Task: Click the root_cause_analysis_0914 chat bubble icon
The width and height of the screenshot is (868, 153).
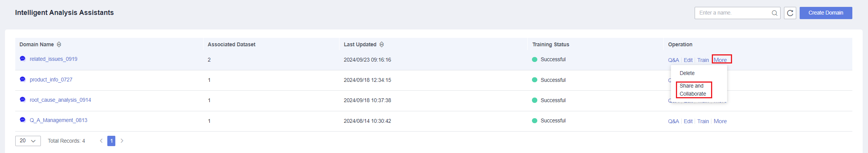Action: (x=23, y=99)
